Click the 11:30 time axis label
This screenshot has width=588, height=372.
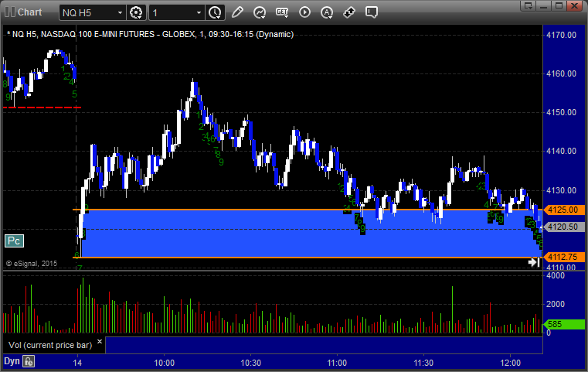(423, 363)
